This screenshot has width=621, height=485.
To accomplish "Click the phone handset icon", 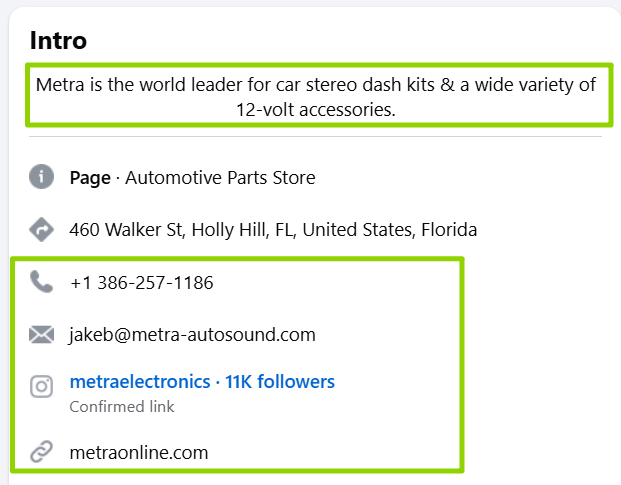I will [41, 283].
